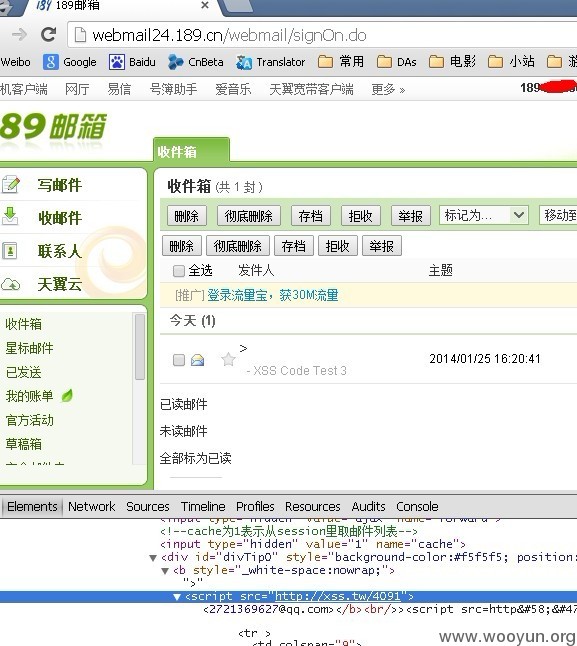The width and height of the screenshot is (577, 646).
Task: Click the address bar URL field
Action: pos(322,35)
